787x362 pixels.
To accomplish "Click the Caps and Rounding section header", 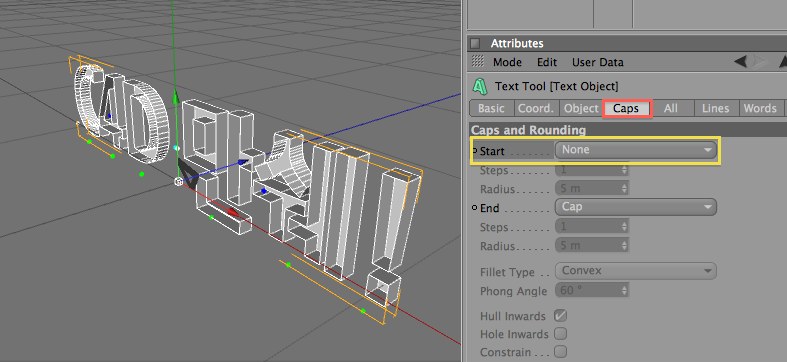I will [528, 130].
